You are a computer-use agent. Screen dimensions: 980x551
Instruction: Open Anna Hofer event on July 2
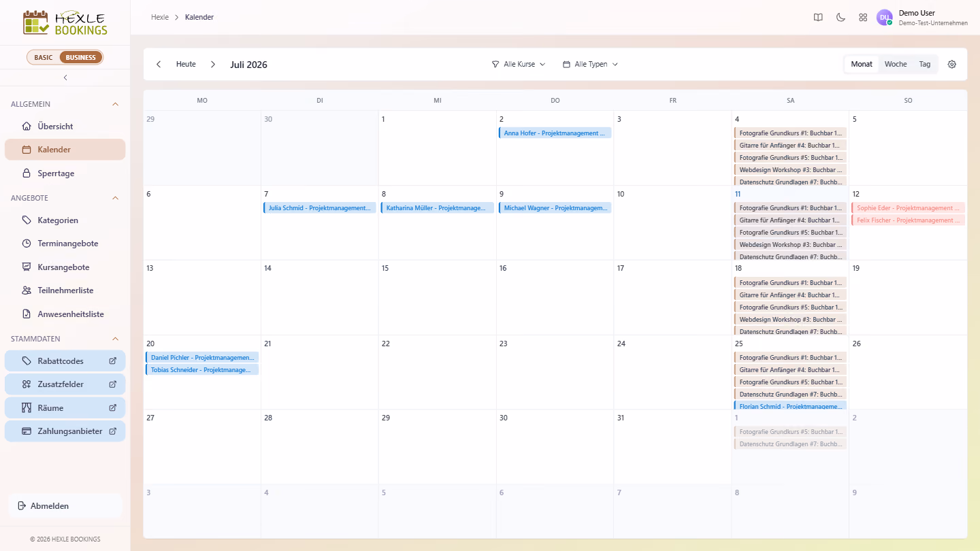(x=555, y=133)
